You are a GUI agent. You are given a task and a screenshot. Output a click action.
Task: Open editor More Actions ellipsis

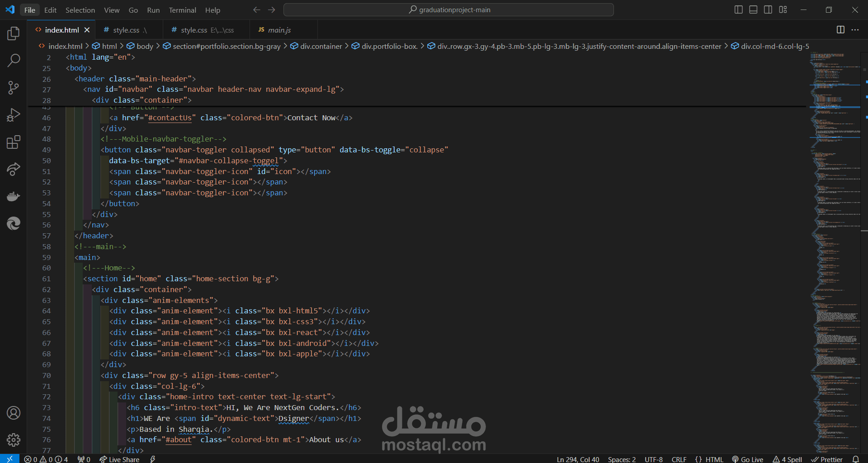tap(855, 29)
